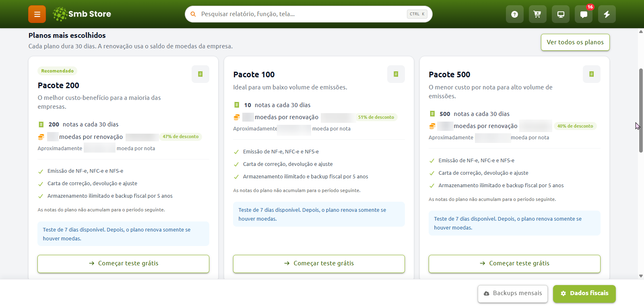This screenshot has height=308, width=644.
Task: Click the Planos mais escolhidos heading
Action: [67, 35]
